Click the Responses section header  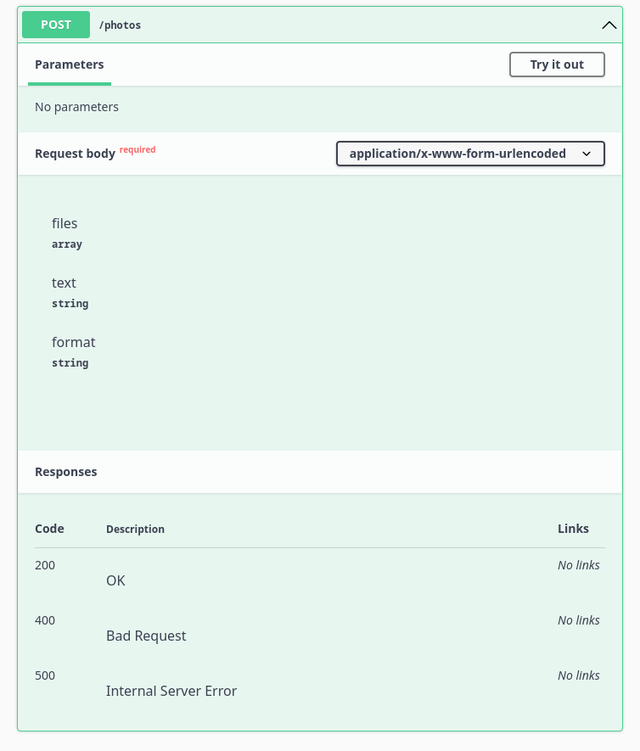(66, 472)
